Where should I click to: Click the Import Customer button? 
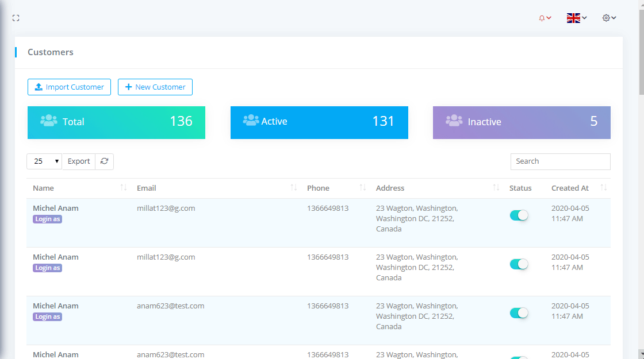point(69,87)
